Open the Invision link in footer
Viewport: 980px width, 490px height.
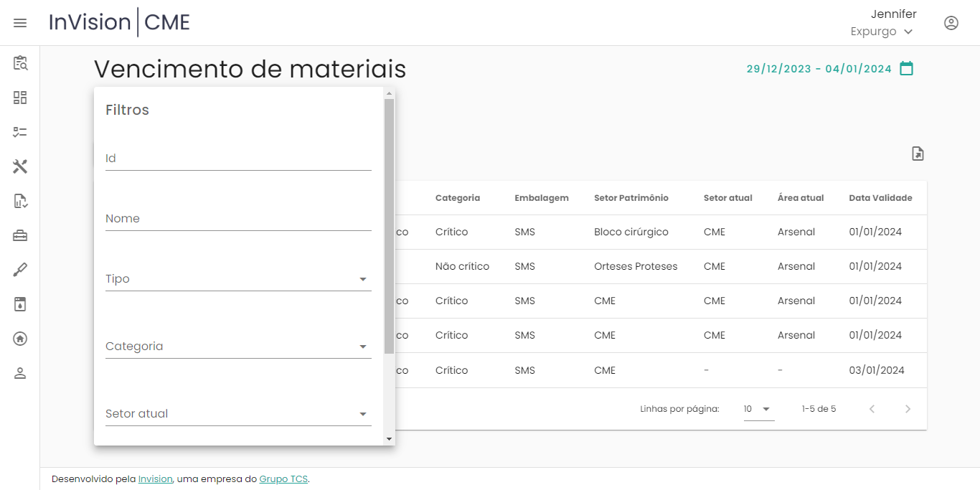(155, 479)
